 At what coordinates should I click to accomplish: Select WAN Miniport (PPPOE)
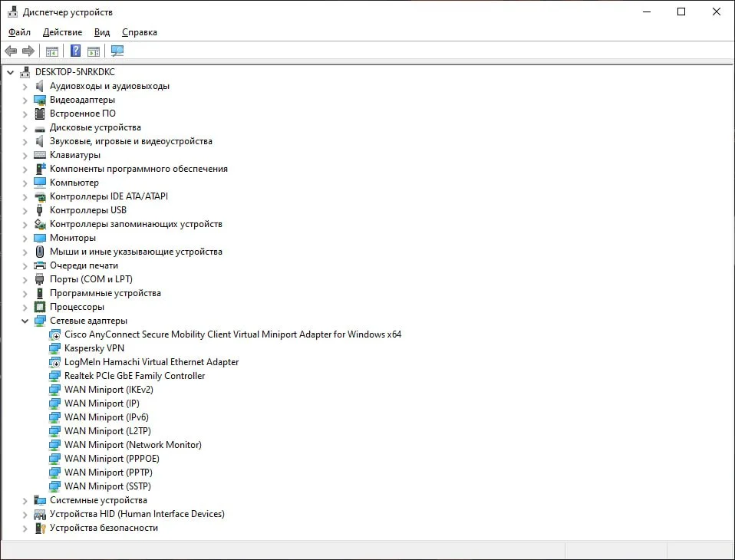coord(112,459)
